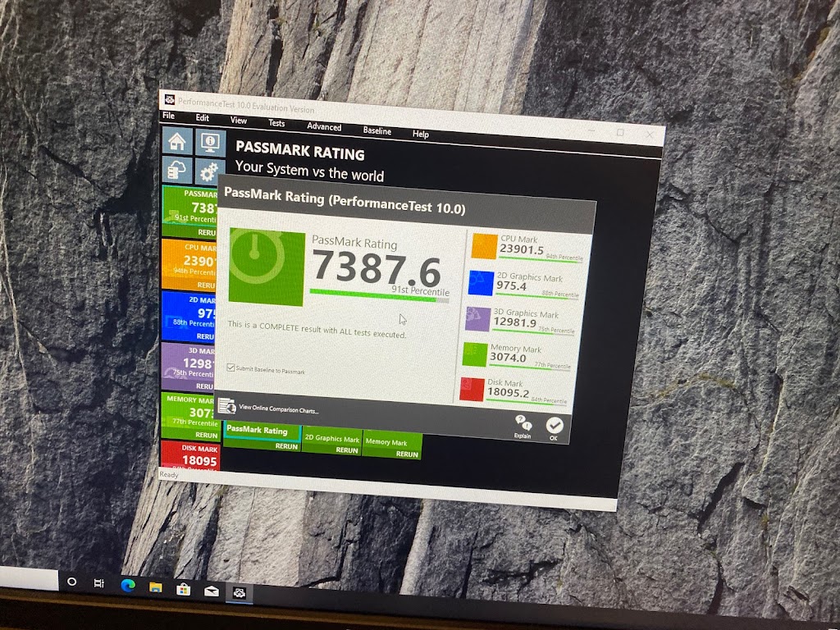Click the 7387.6 PassMark score value

click(377, 269)
